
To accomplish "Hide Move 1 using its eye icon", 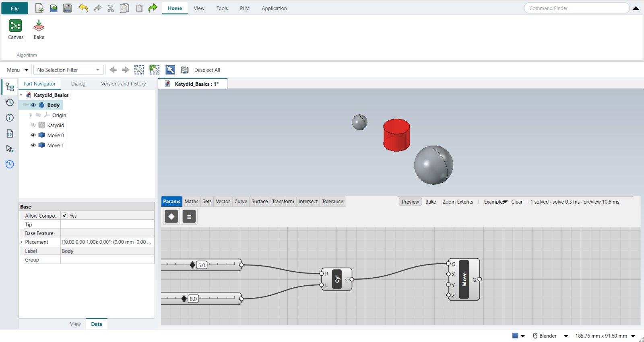I will [x=33, y=145].
